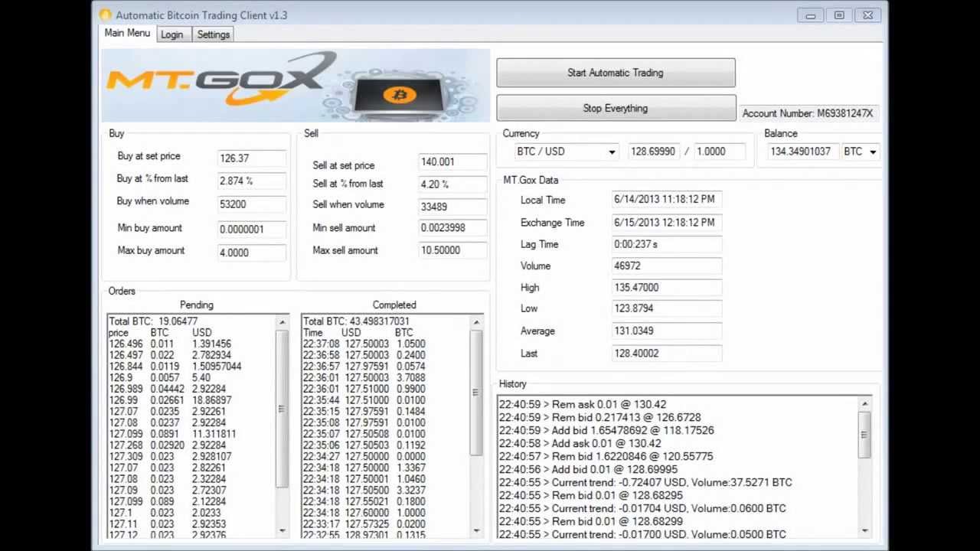Click the Pending orders scroll up arrow
Image resolution: width=980 pixels, height=551 pixels.
tap(283, 321)
